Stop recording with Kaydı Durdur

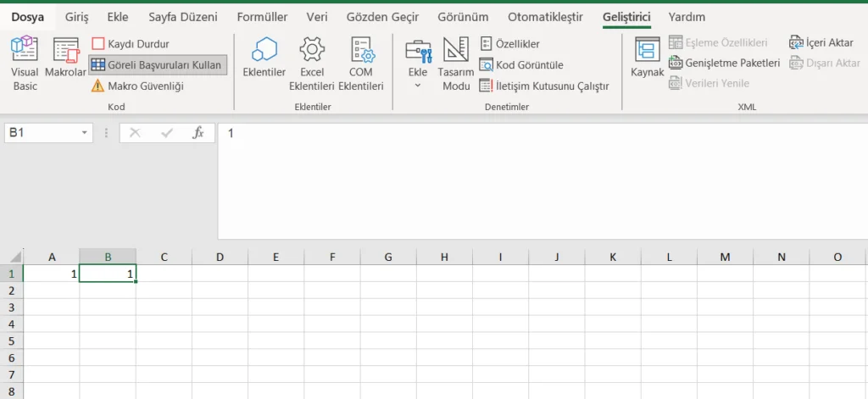[x=131, y=44]
